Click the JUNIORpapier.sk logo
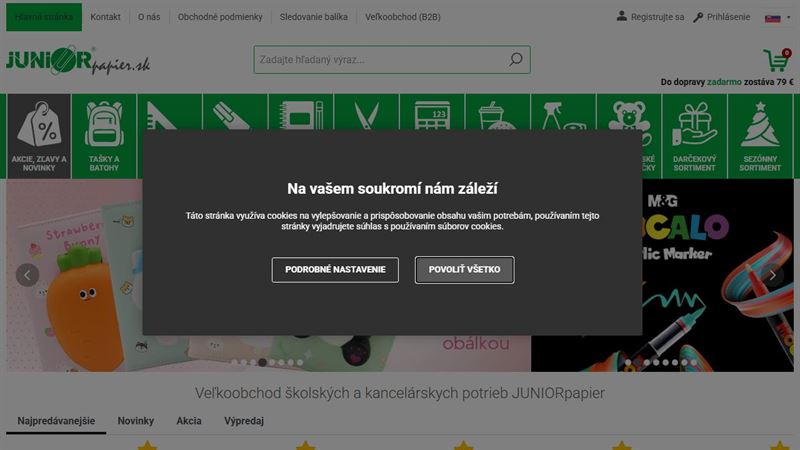 point(78,61)
